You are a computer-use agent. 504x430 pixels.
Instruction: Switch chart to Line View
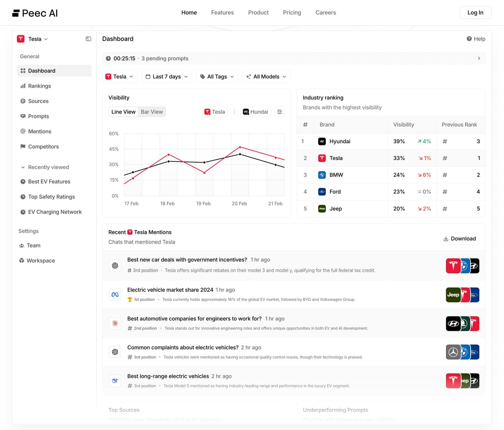123,112
